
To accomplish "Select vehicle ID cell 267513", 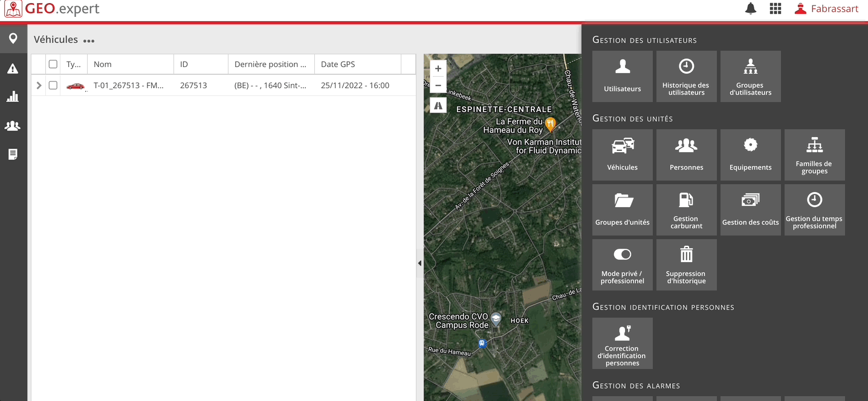I will [193, 85].
